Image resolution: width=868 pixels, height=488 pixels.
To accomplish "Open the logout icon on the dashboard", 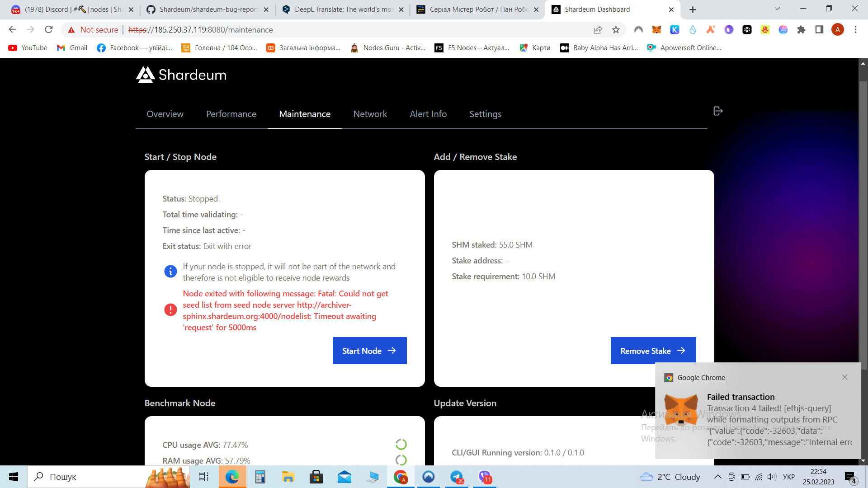I will click(x=718, y=110).
